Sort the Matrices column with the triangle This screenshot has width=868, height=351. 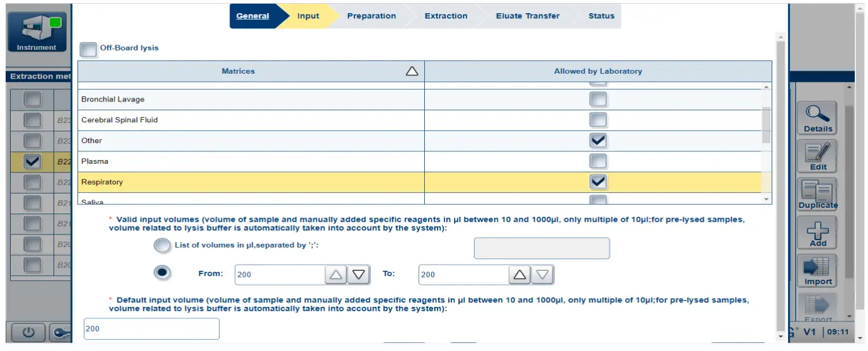tap(412, 71)
